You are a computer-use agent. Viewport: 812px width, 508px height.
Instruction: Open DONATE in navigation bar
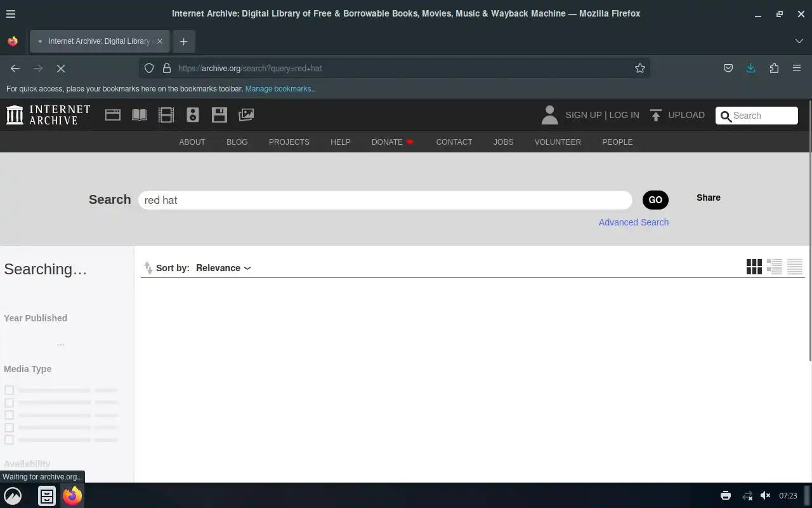[393, 142]
